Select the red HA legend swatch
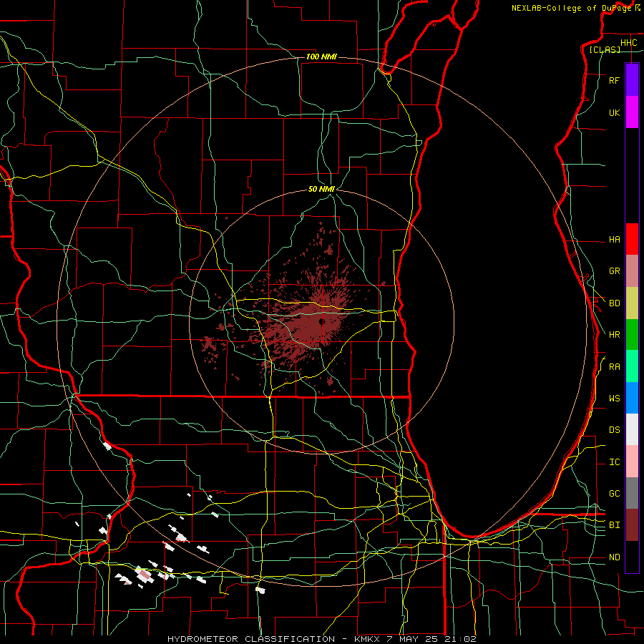This screenshot has height=644, width=644. pos(632,239)
